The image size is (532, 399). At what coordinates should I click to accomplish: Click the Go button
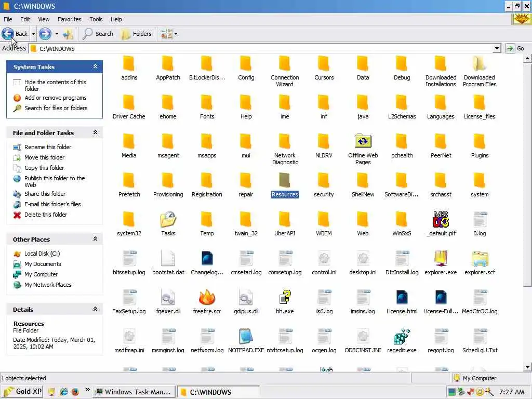[x=515, y=48]
